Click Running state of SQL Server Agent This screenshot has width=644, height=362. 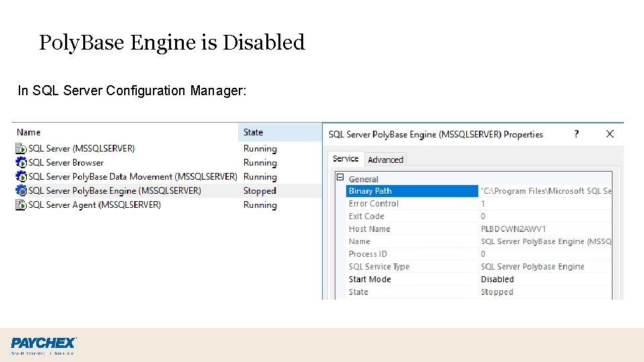point(260,205)
